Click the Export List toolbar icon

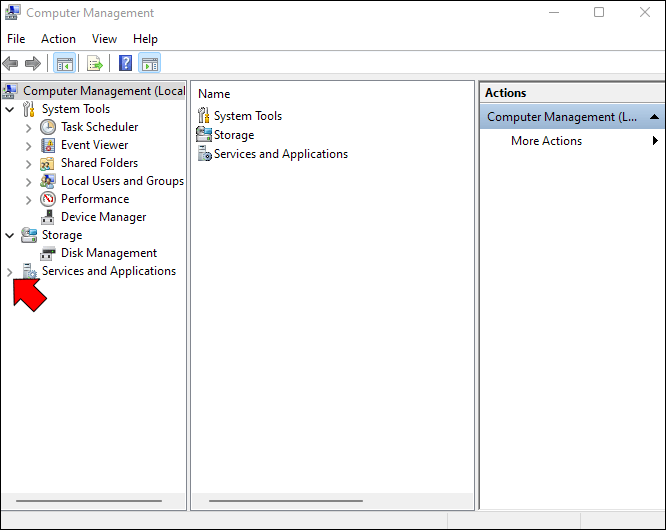point(94,63)
